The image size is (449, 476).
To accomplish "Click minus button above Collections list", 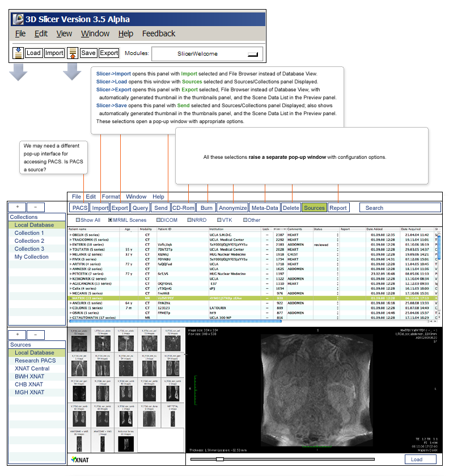I will click(35, 208).
